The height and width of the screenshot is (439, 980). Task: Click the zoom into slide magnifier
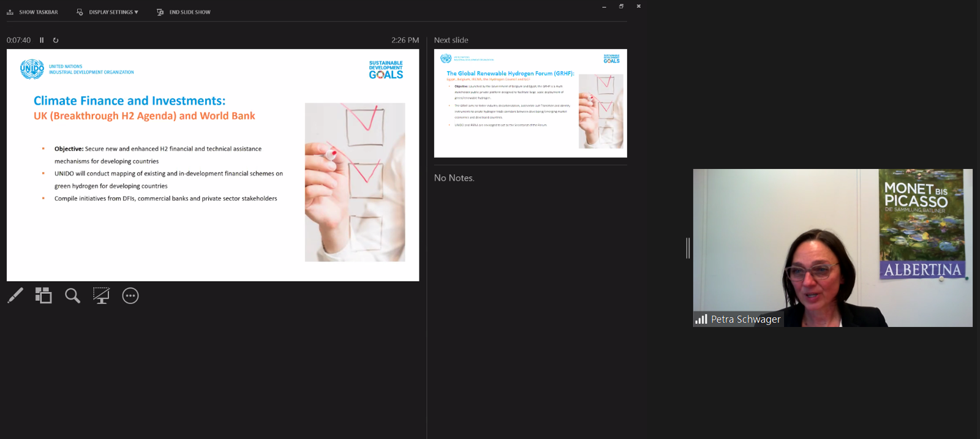click(x=72, y=296)
